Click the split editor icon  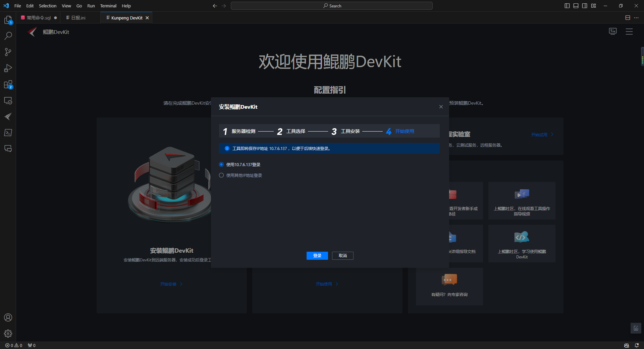click(628, 18)
